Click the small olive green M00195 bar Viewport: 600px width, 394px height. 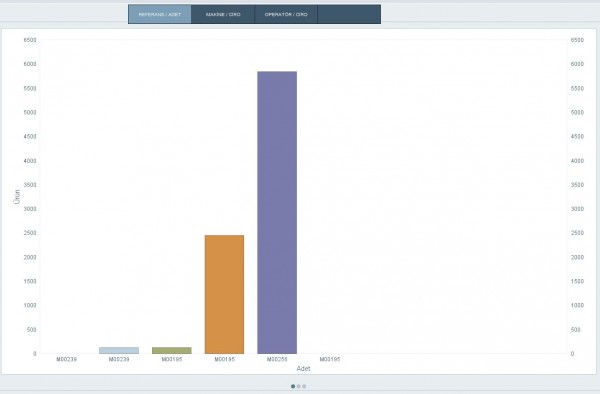172,350
